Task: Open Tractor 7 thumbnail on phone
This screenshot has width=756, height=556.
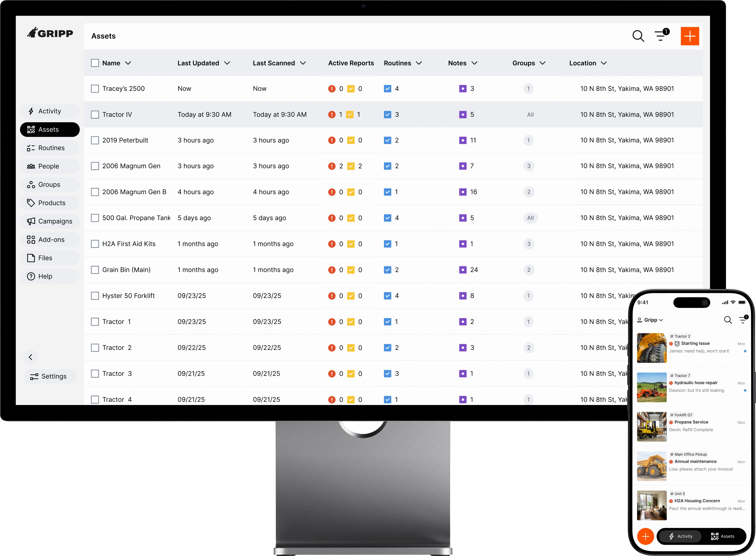Action: click(x=652, y=387)
